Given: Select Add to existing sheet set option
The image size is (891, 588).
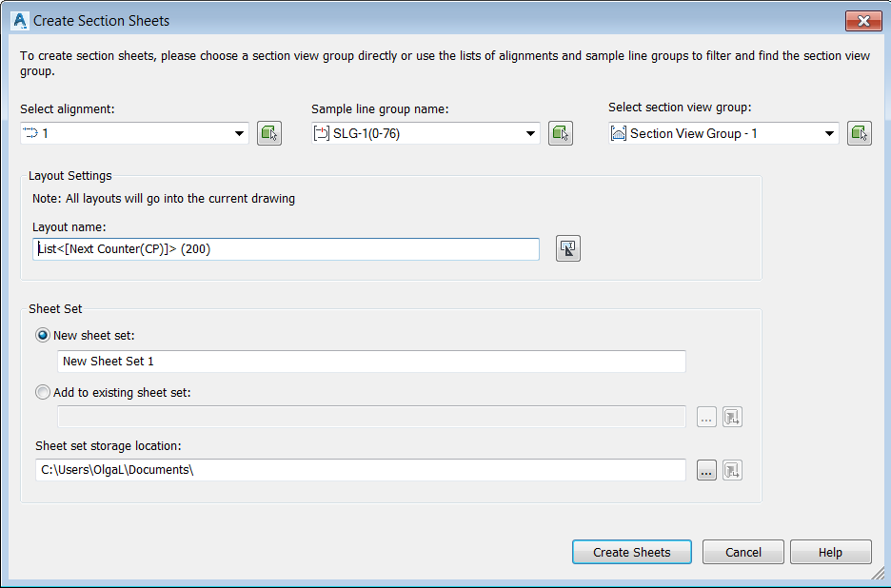Looking at the screenshot, I should coord(43,393).
